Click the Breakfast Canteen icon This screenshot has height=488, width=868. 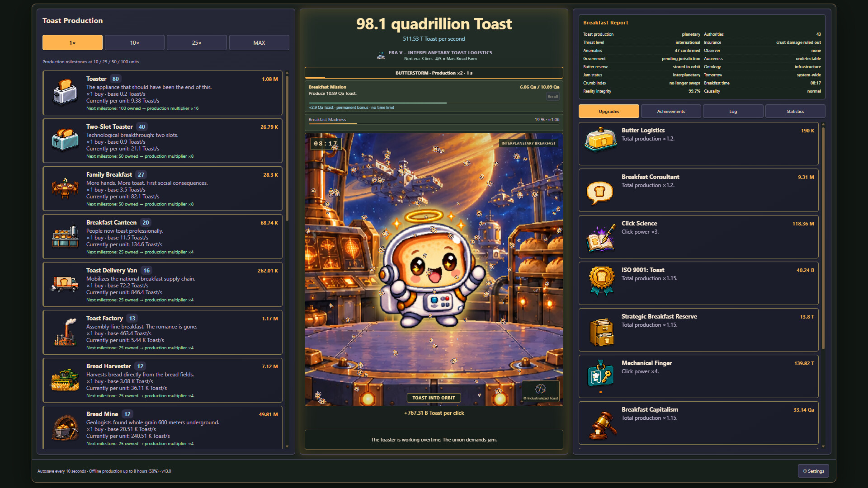tap(65, 236)
